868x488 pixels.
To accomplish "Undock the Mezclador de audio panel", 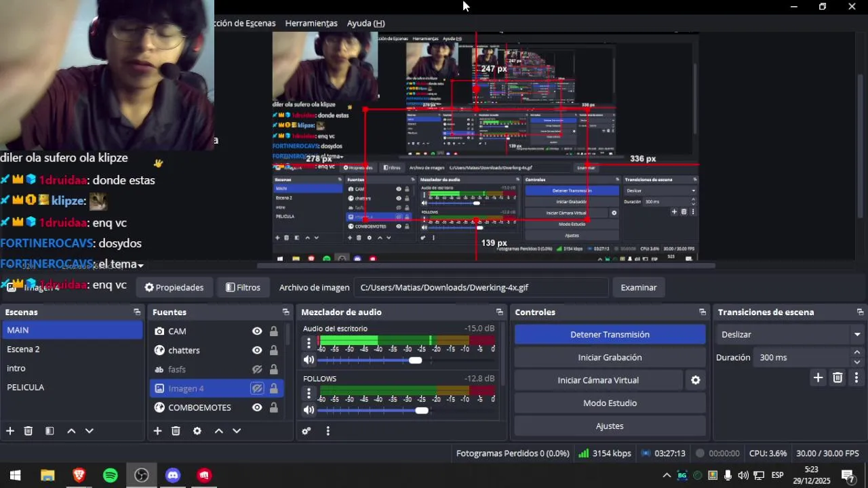I will 500,312.
